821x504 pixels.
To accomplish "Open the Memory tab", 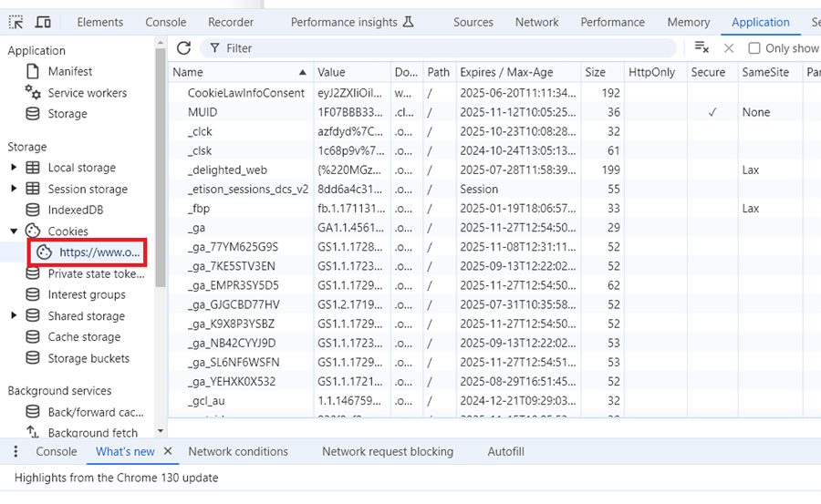I will coord(689,22).
